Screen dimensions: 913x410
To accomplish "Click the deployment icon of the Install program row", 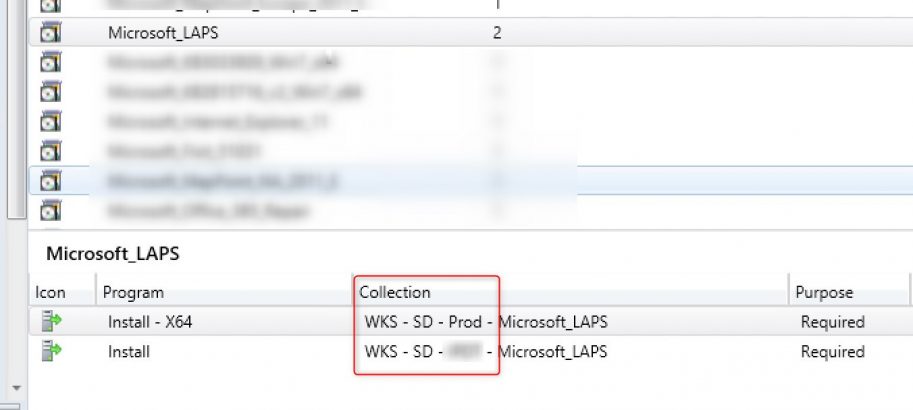I will tap(51, 351).
